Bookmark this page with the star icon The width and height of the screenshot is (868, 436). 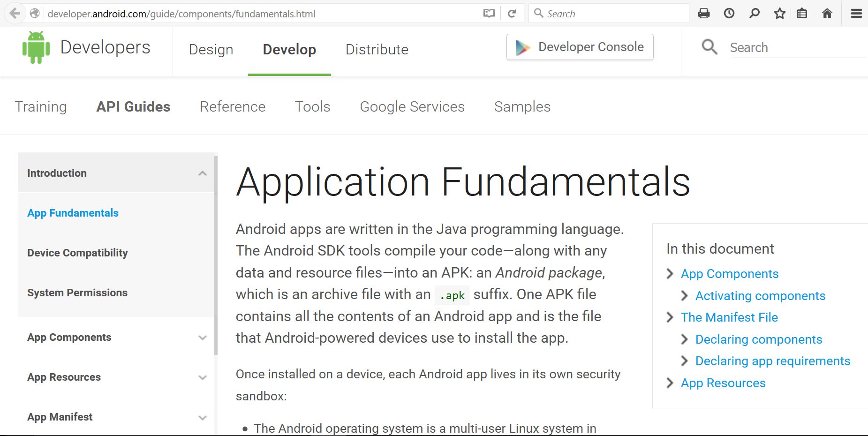[780, 13]
